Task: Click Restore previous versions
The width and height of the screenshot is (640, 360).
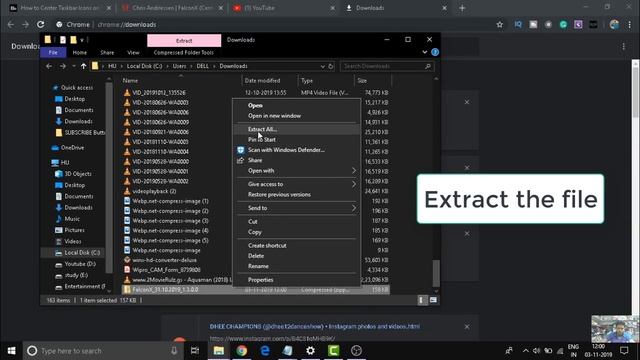Action: [279, 195]
